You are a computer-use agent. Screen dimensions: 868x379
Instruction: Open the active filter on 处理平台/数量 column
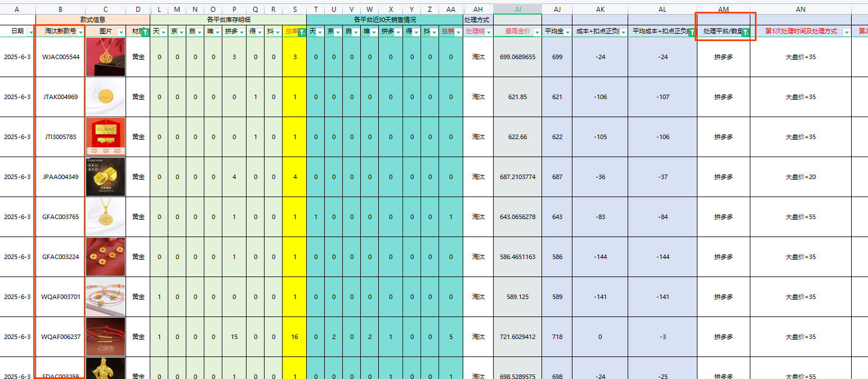pos(745,33)
